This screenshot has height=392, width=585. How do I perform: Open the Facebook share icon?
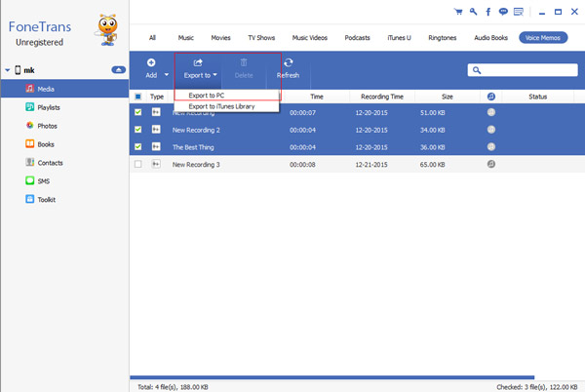[488, 12]
